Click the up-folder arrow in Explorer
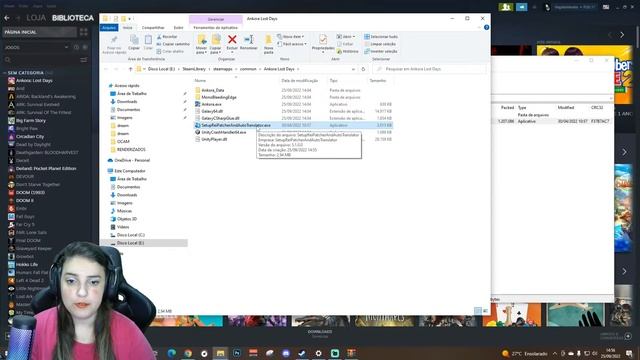 pyautogui.click(x=131, y=69)
